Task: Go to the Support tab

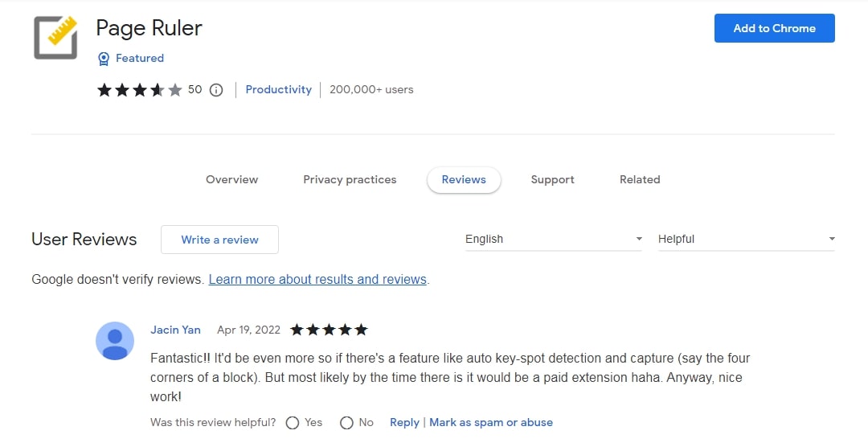Action: tap(552, 180)
